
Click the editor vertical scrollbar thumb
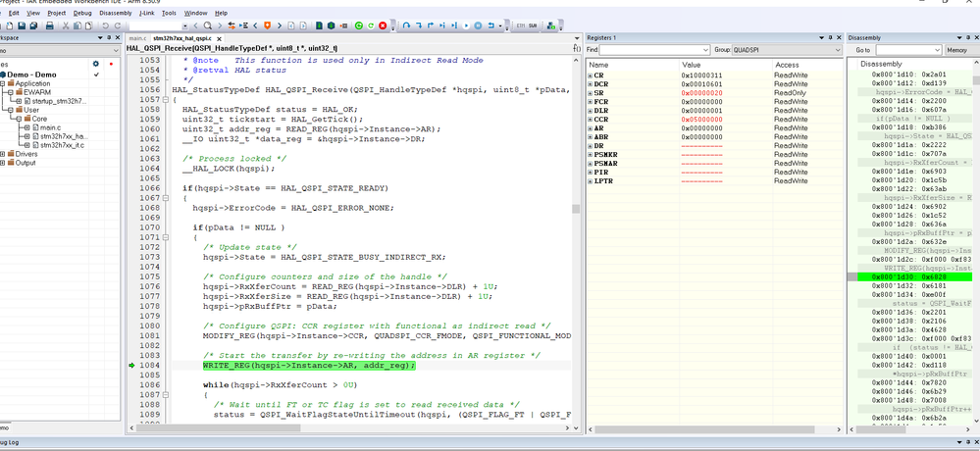(576, 209)
